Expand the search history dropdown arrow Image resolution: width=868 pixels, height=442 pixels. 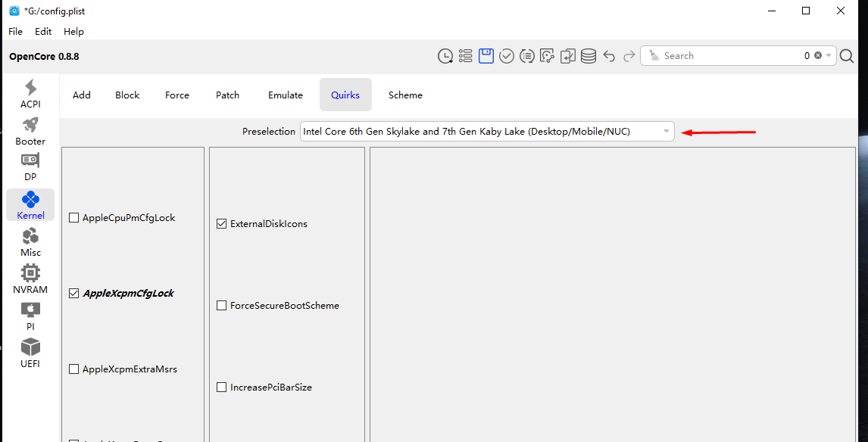(x=829, y=55)
